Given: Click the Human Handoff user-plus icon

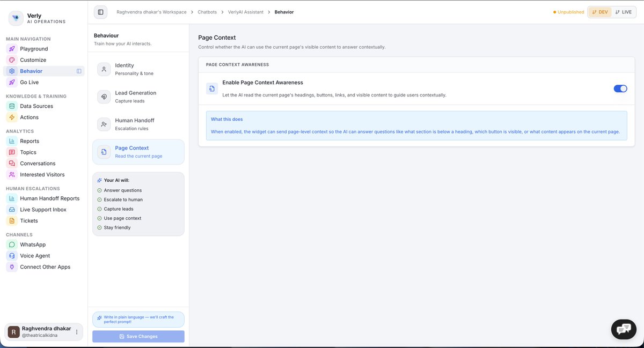Looking at the screenshot, I should click(x=104, y=124).
